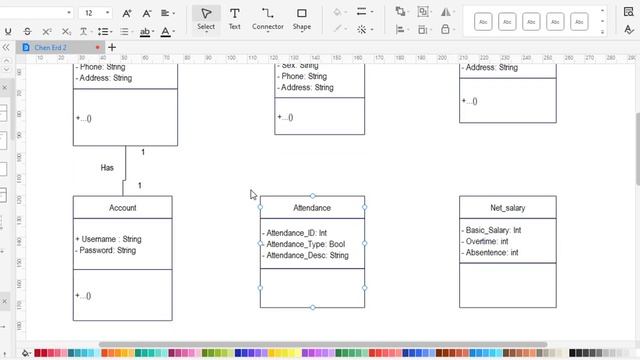640x360 pixels.
Task: Select 'Attendance_ID: Int' attribute
Action: coord(295,233)
